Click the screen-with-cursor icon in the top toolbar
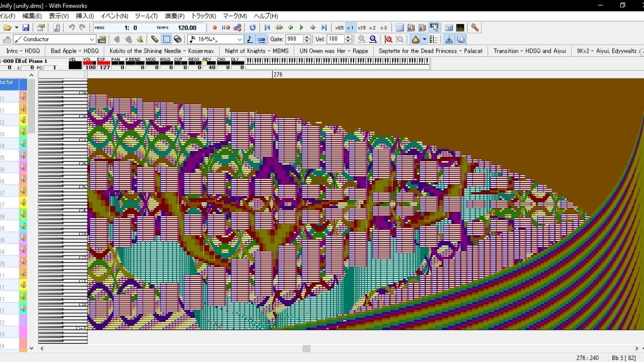 point(434,28)
